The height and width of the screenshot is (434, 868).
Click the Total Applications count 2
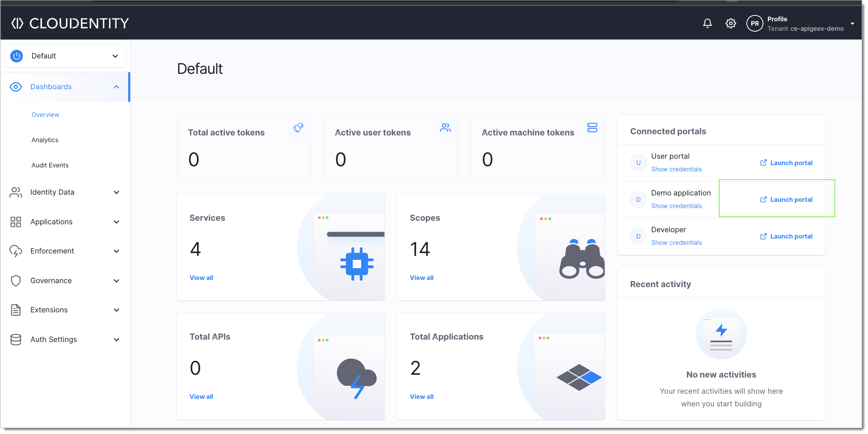[x=415, y=368]
